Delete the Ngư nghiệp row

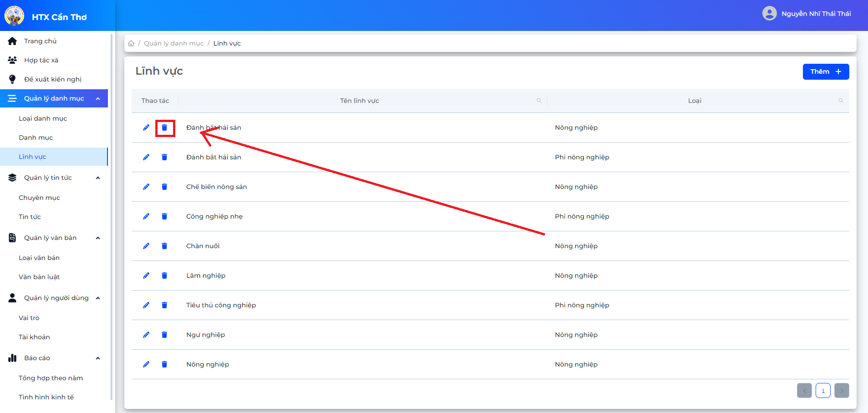164,335
